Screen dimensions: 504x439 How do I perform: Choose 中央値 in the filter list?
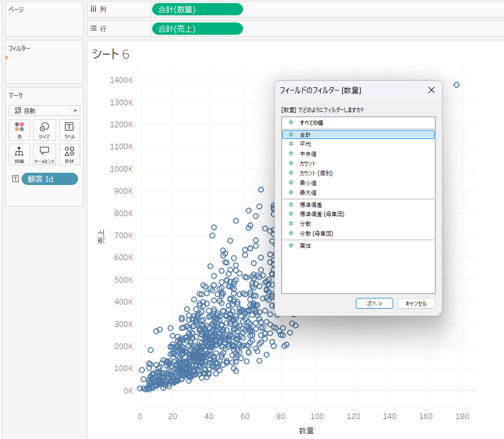(358, 154)
